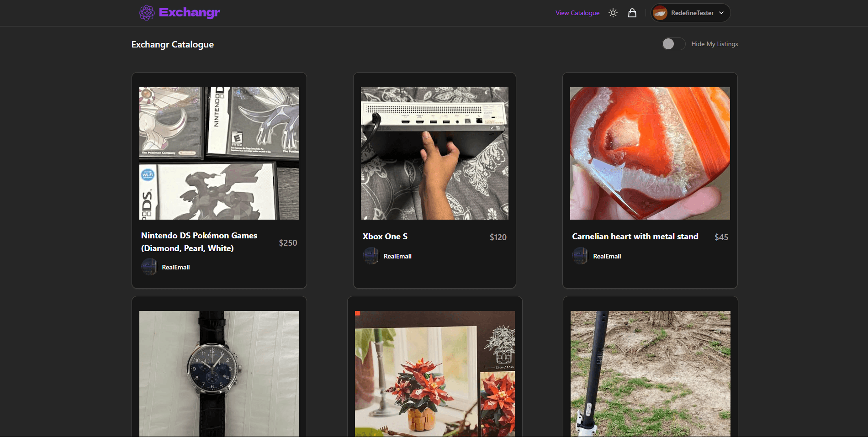Select the sun icon in the navigation bar
Image resolution: width=868 pixels, height=437 pixels.
click(613, 12)
